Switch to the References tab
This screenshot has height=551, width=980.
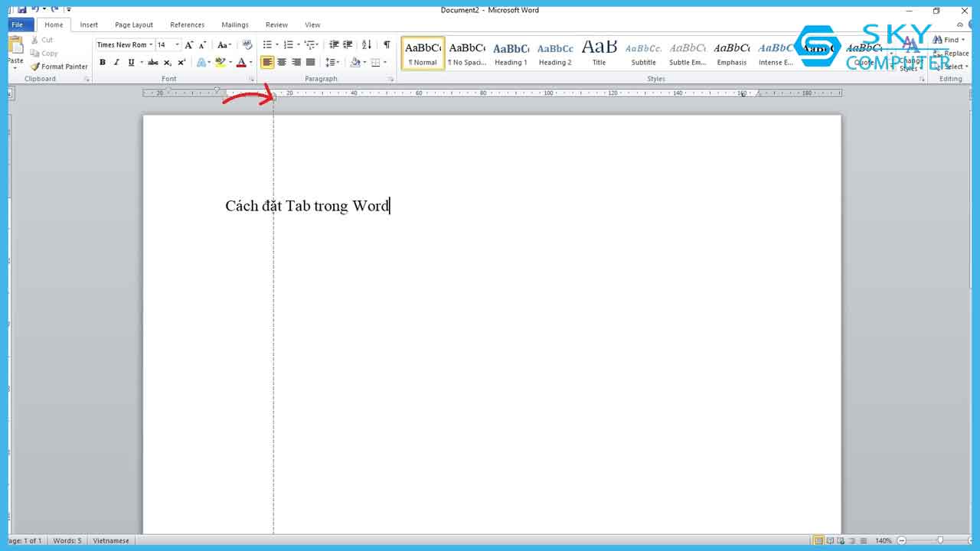click(188, 24)
